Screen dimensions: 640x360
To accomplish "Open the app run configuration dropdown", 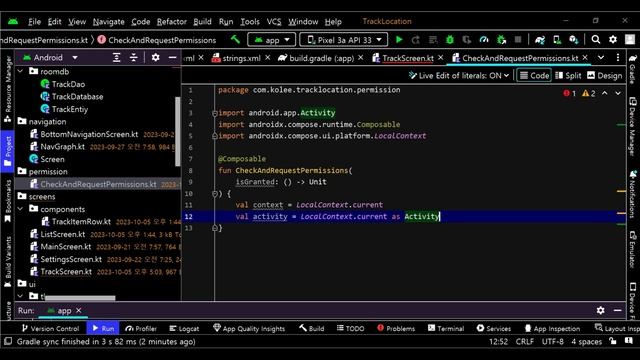I will click(x=271, y=40).
